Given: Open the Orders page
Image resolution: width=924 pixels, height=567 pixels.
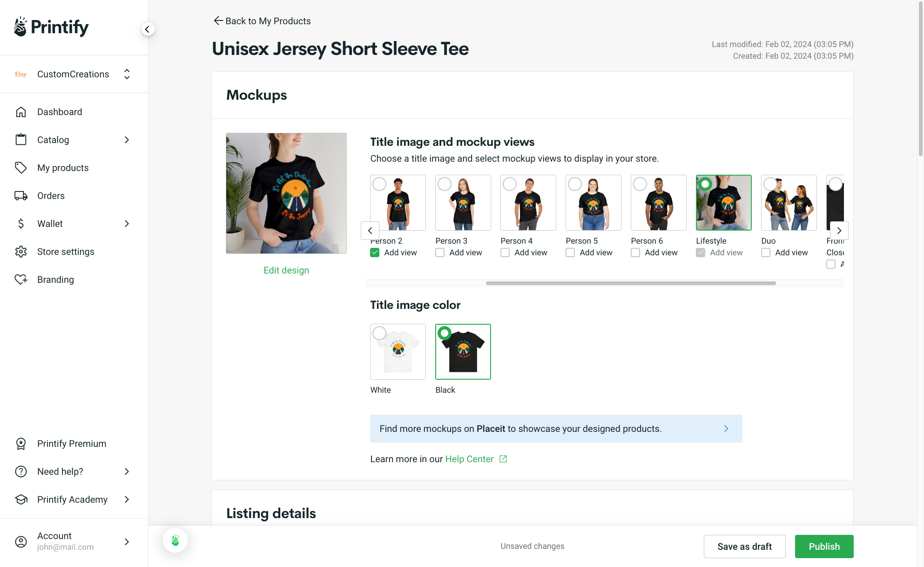Looking at the screenshot, I should tap(51, 196).
